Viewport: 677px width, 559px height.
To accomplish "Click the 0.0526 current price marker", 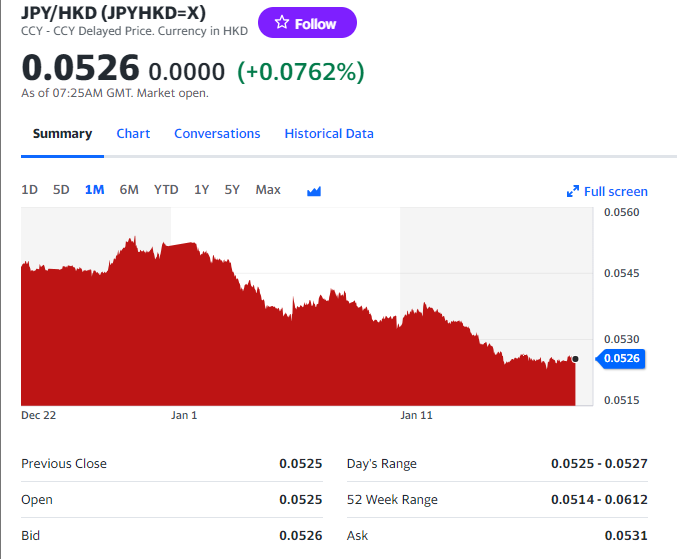I will pos(622,358).
